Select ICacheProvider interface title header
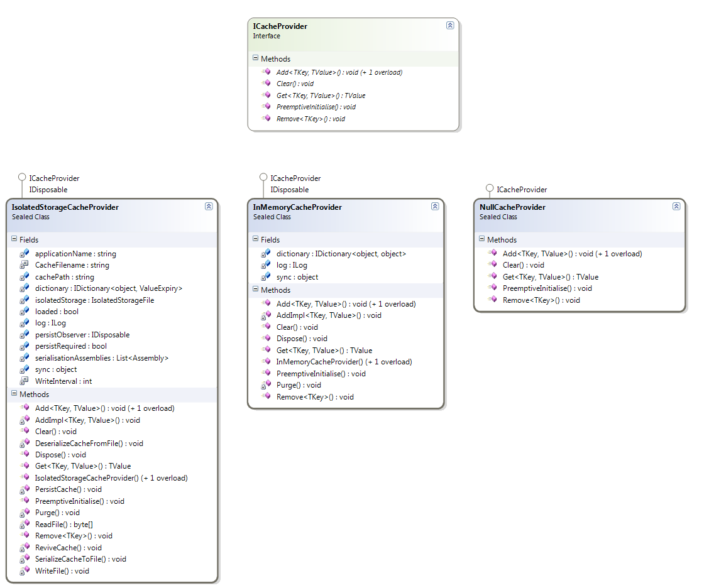709x588 pixels. pos(353,35)
